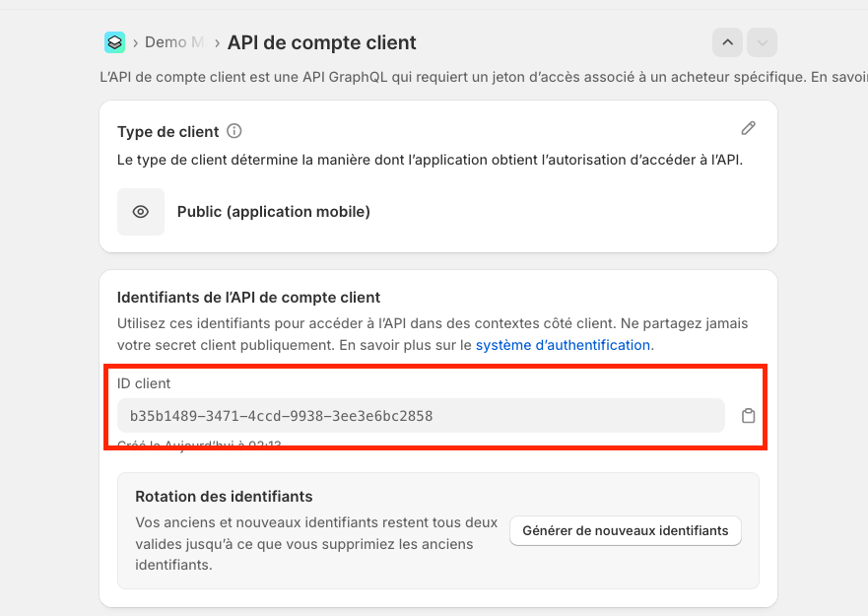The image size is (868, 616).
Task: Click the Headless app icon in breadcrumb
Action: point(115,42)
